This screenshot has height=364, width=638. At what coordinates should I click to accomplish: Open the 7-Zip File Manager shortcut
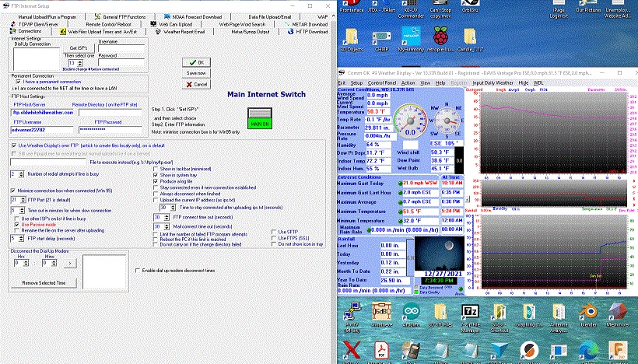[x=470, y=317]
